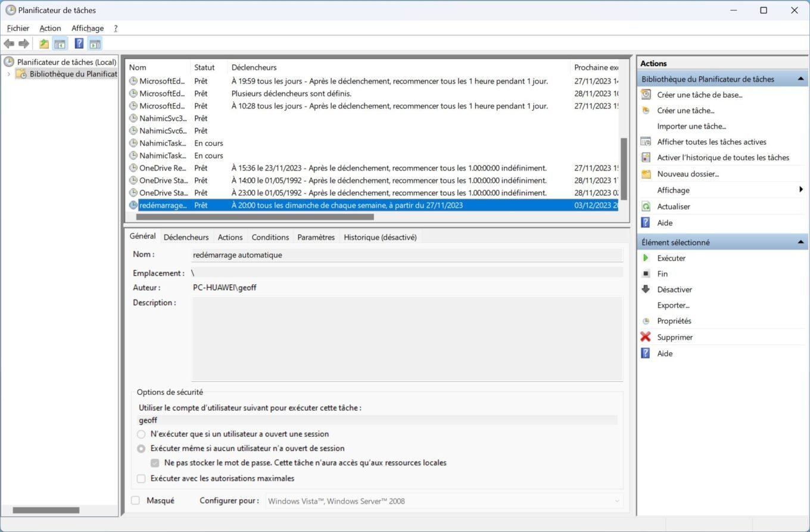Enable 'Exécuter avec les autorisations maximales' checkbox
The width and height of the screenshot is (810, 532).
pyautogui.click(x=141, y=478)
